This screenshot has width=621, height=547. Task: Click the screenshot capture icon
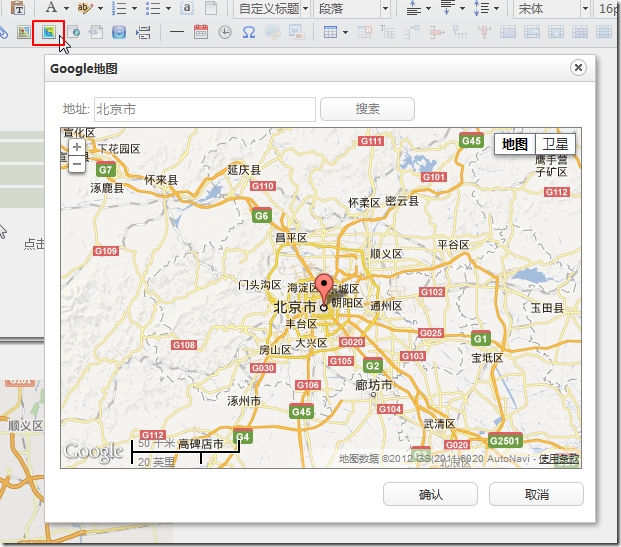pyautogui.click(x=273, y=32)
